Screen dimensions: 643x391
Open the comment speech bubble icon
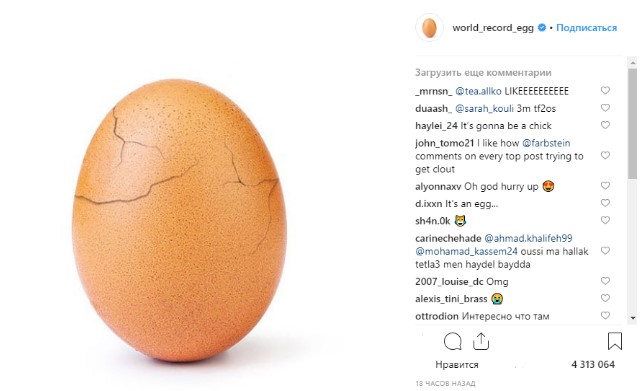[452, 341]
